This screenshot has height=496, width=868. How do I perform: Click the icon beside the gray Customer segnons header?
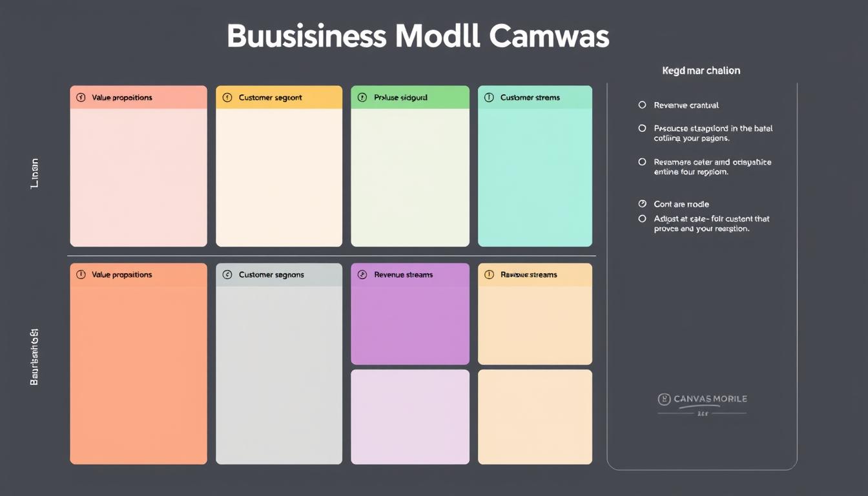pyautogui.click(x=227, y=274)
